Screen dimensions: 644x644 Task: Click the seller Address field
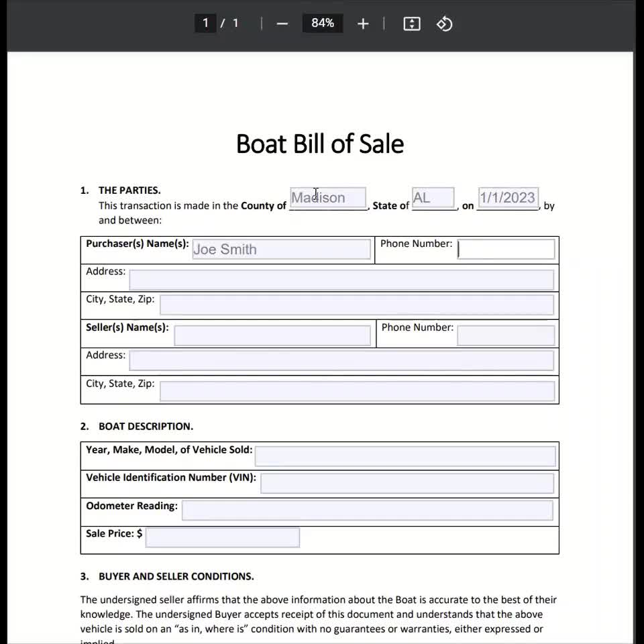click(x=343, y=360)
